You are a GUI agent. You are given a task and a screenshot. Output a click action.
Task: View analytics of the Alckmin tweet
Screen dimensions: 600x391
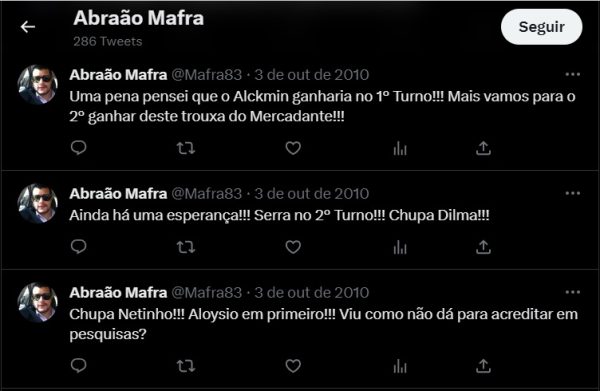click(x=400, y=148)
